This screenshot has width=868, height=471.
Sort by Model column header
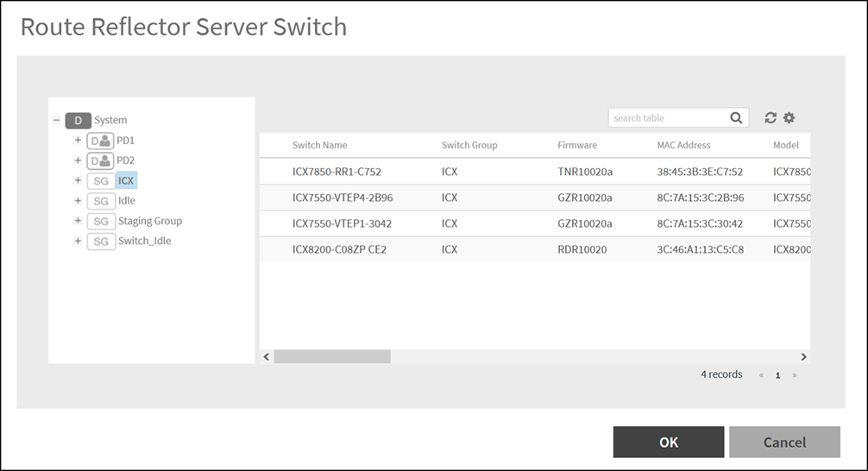coord(786,145)
